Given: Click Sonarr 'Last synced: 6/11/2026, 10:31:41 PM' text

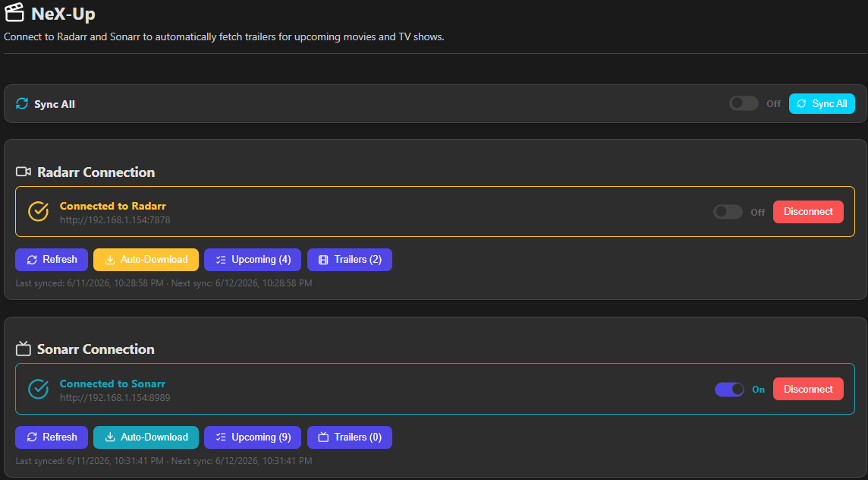Looking at the screenshot, I should pos(90,460).
